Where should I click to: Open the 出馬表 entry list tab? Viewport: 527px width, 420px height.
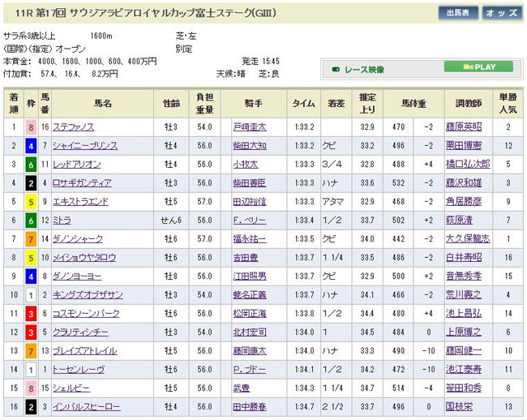coord(459,13)
